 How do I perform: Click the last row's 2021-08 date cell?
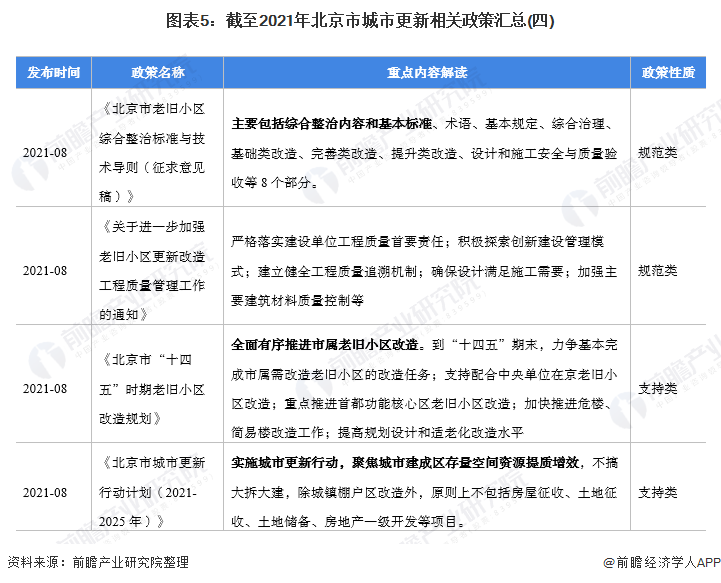pyautogui.click(x=45, y=492)
